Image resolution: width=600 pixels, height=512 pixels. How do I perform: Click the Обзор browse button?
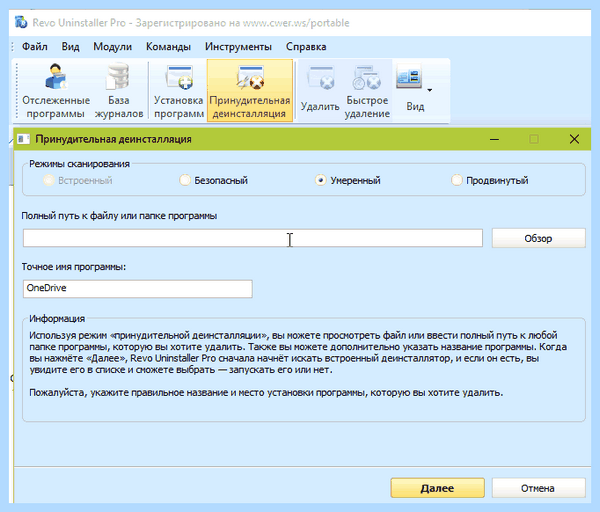(x=538, y=238)
